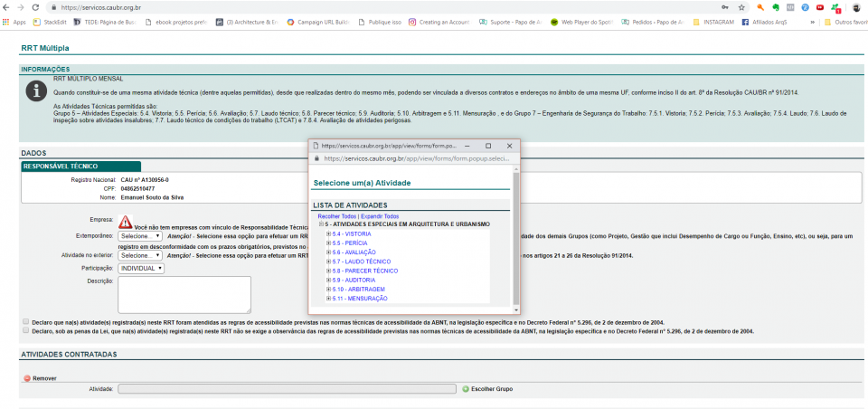Click the Remover label

[x=44, y=378]
